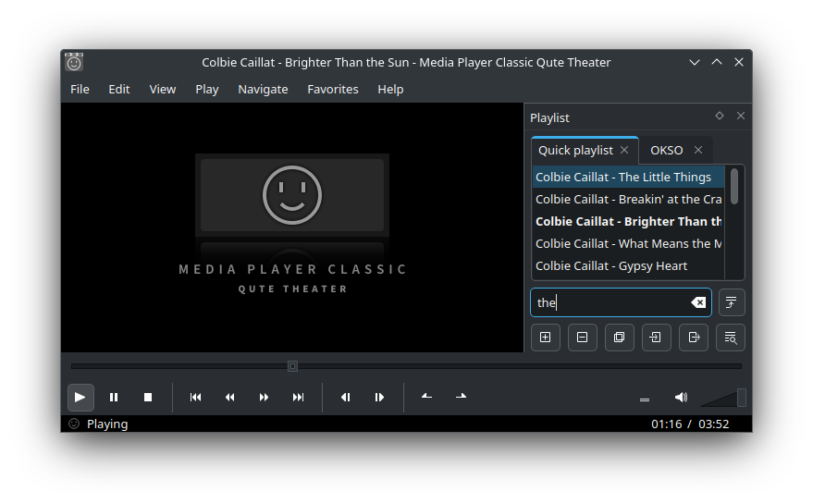
Task: Duplicate the selected playlist item
Action: [619, 338]
